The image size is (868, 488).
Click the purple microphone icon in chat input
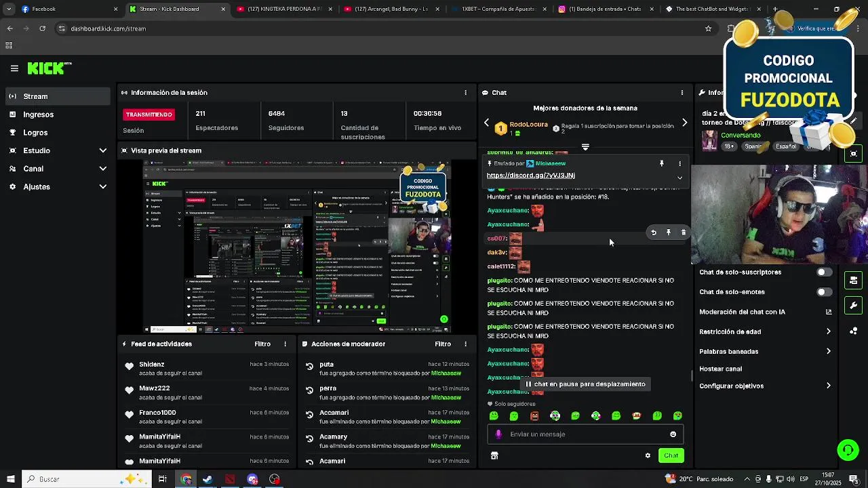[x=499, y=434]
